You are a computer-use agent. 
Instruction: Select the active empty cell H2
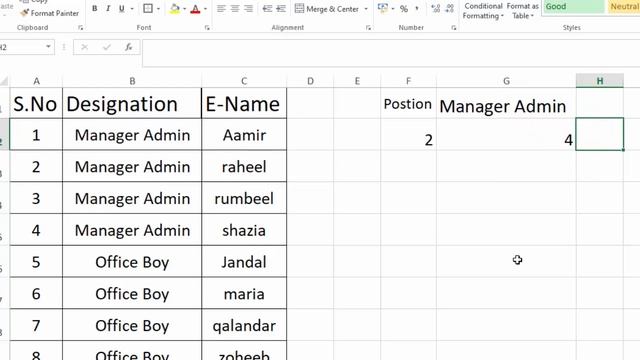point(600,134)
